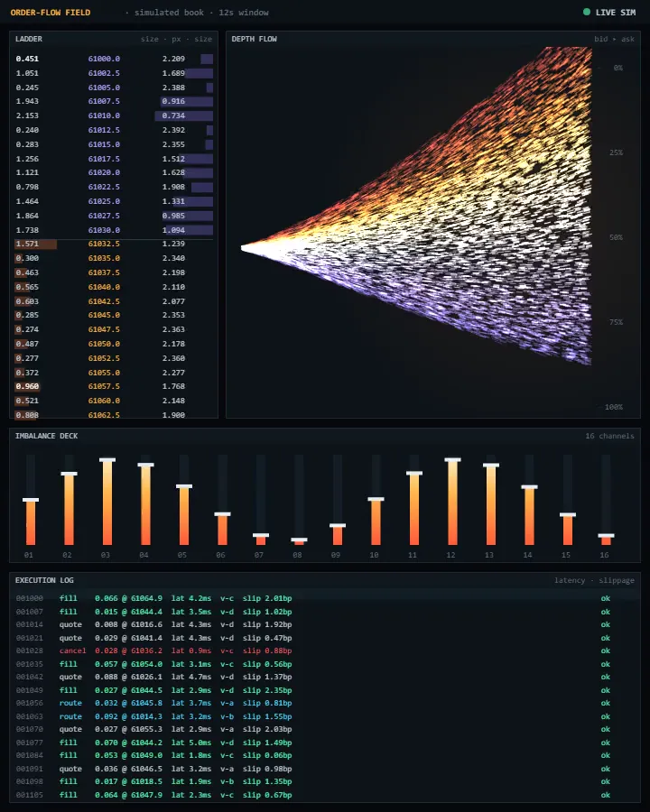Click the 'latency · slippage' log header
650x812 pixels.
(594, 580)
